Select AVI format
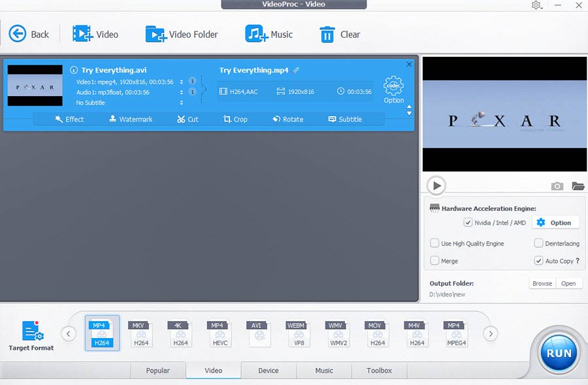This screenshot has height=385, width=588. click(x=259, y=333)
